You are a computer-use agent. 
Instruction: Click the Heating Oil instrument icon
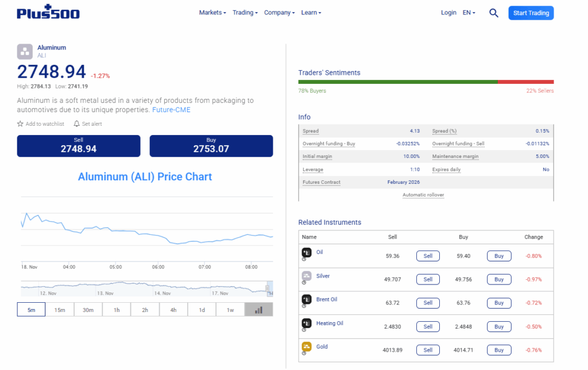(307, 323)
